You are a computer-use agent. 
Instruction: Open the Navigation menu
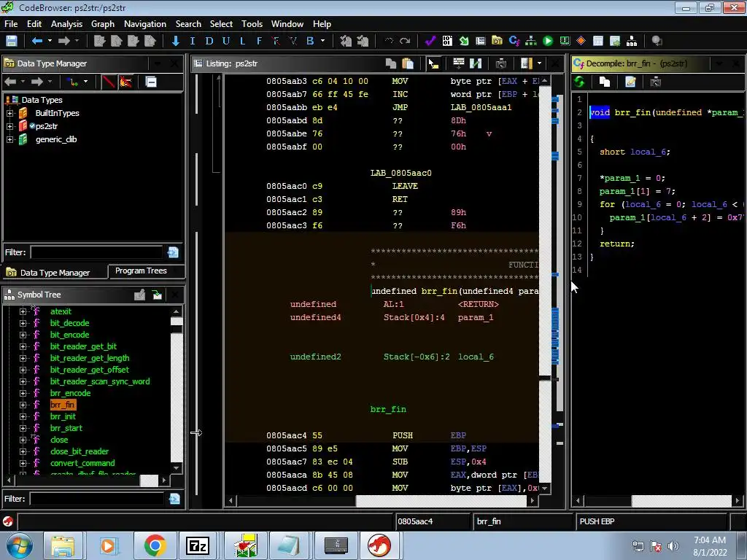click(x=145, y=24)
